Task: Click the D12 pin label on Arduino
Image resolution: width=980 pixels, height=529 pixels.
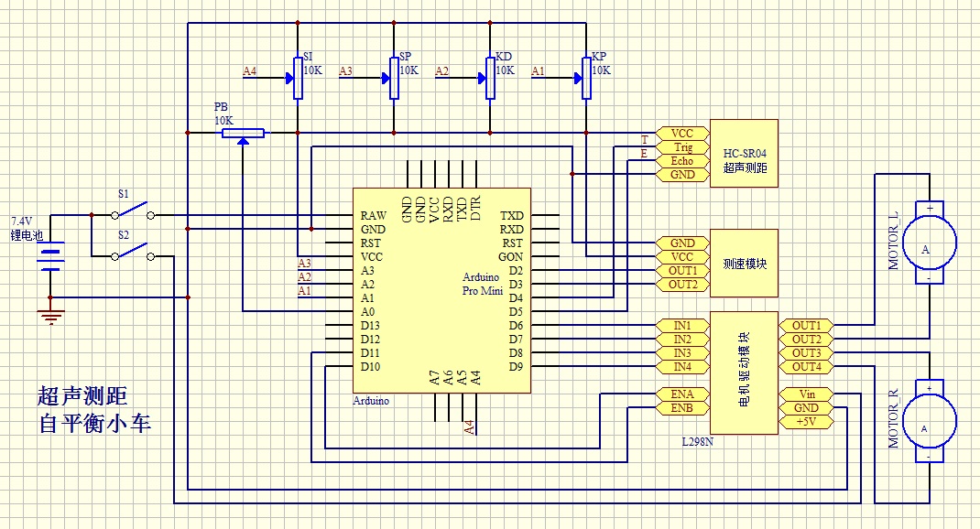Action: (x=370, y=340)
